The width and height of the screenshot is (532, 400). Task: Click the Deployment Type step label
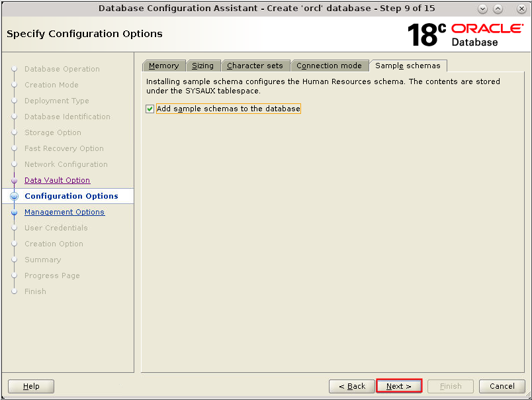click(x=57, y=101)
